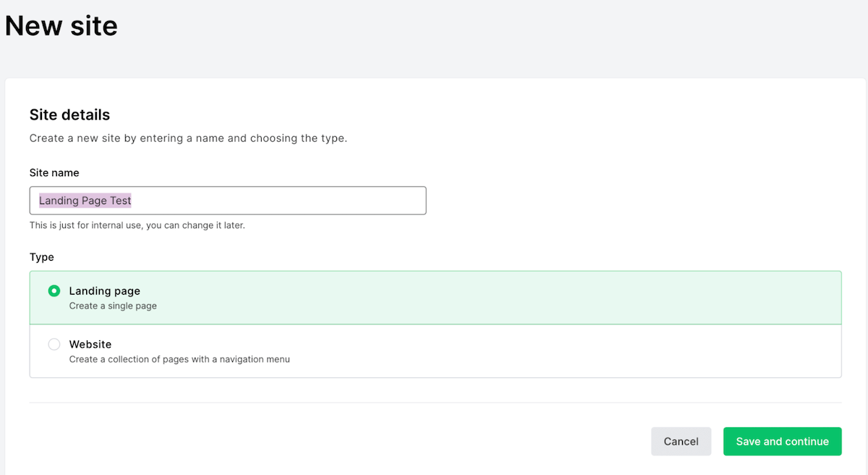
Task: Click inside the Site name input field
Action: [228, 200]
